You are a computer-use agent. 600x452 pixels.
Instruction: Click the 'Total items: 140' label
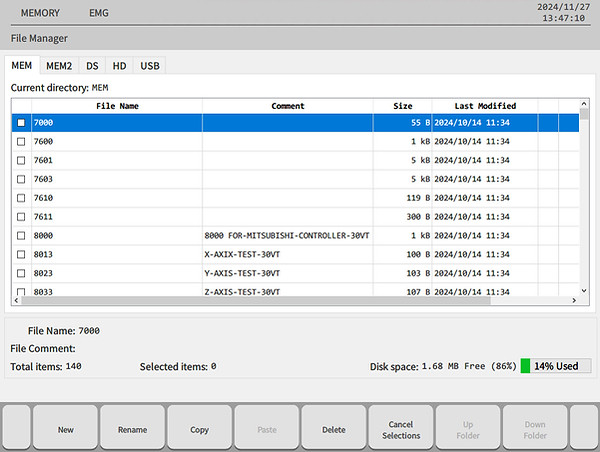click(x=46, y=366)
